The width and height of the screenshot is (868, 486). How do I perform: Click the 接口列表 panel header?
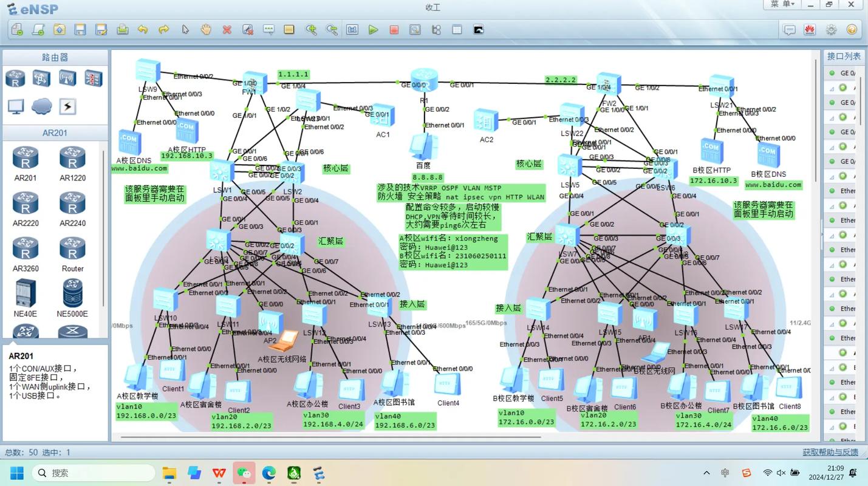(x=844, y=56)
